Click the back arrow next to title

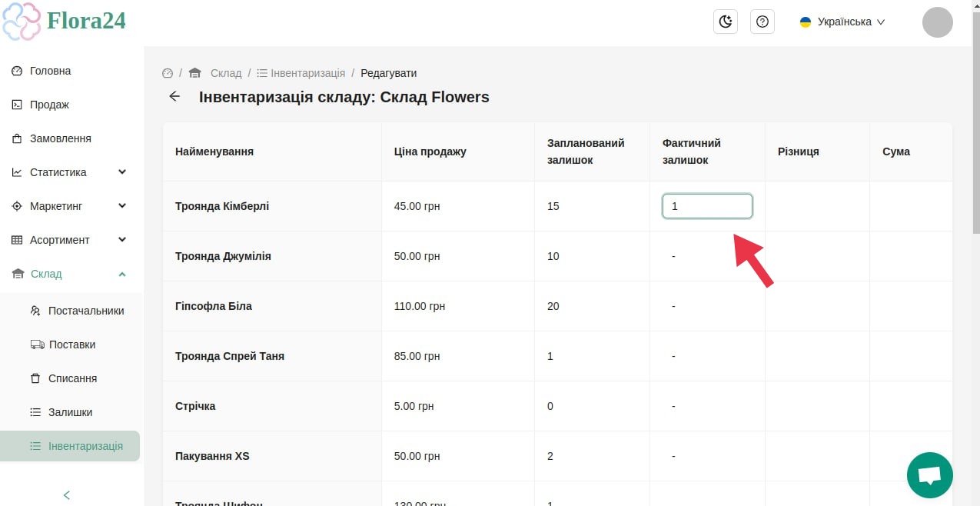[x=174, y=96]
